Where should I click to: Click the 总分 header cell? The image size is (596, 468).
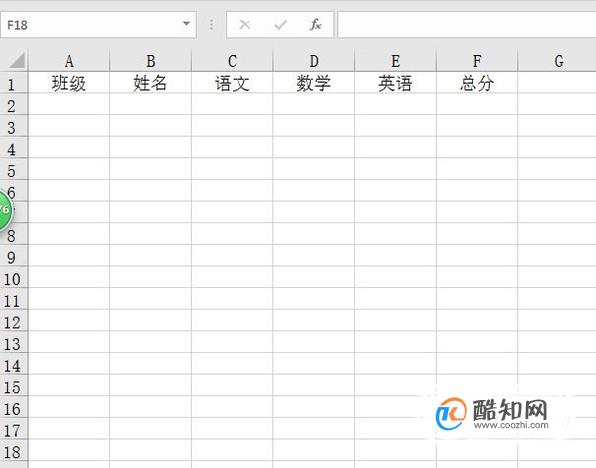[x=477, y=83]
